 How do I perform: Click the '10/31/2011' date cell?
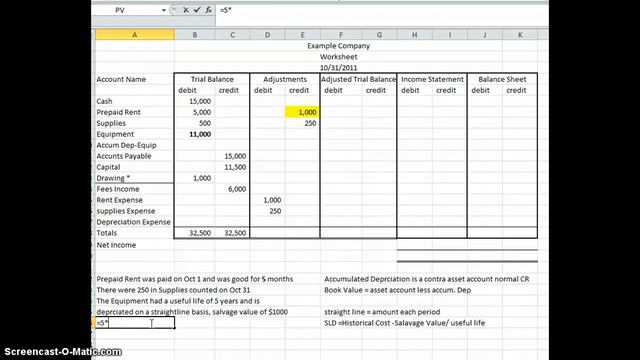coord(338,68)
